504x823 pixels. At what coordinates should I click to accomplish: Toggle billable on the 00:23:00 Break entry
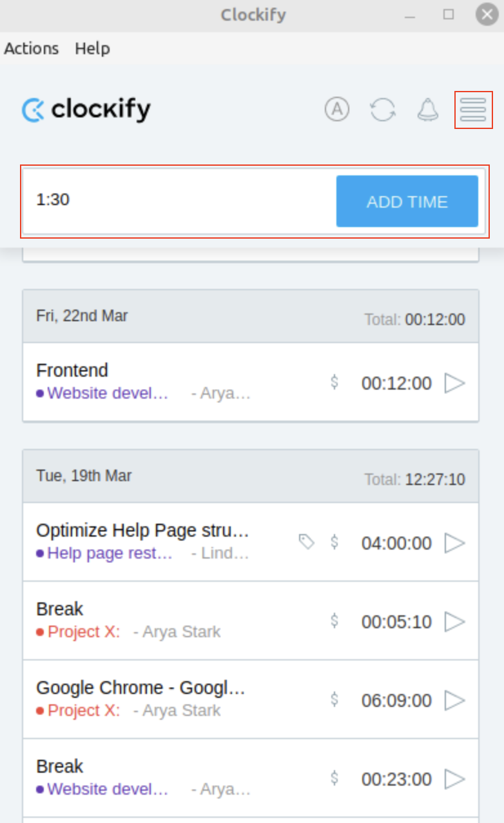[334, 778]
